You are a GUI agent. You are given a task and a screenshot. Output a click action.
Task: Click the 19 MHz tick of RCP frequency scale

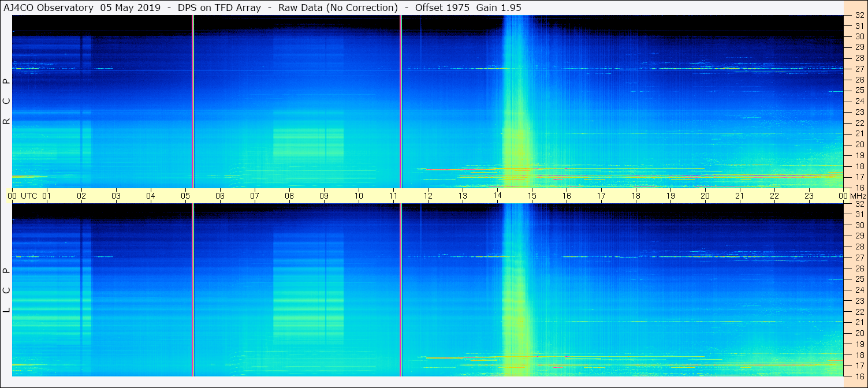[x=859, y=155]
